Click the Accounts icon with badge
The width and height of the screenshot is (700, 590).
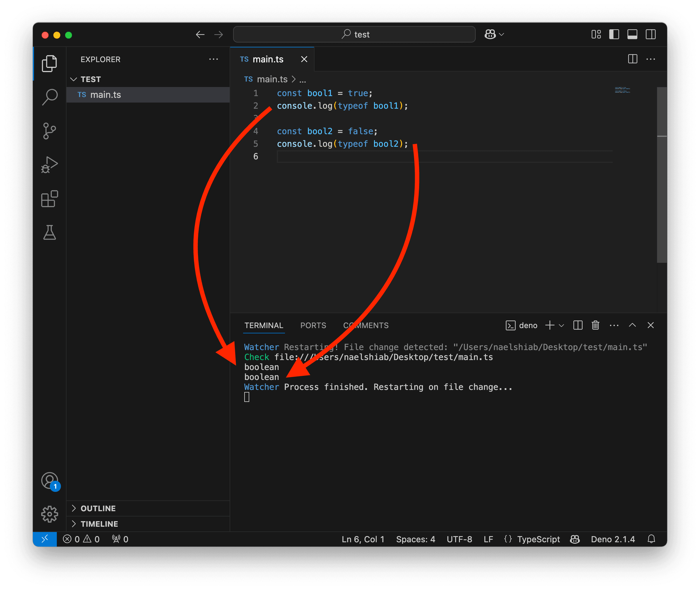(50, 481)
